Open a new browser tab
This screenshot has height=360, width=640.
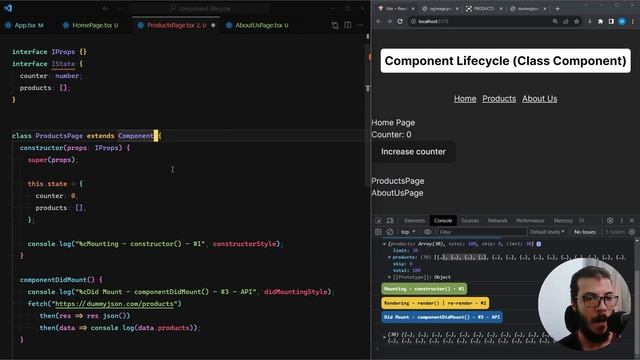[558, 9]
